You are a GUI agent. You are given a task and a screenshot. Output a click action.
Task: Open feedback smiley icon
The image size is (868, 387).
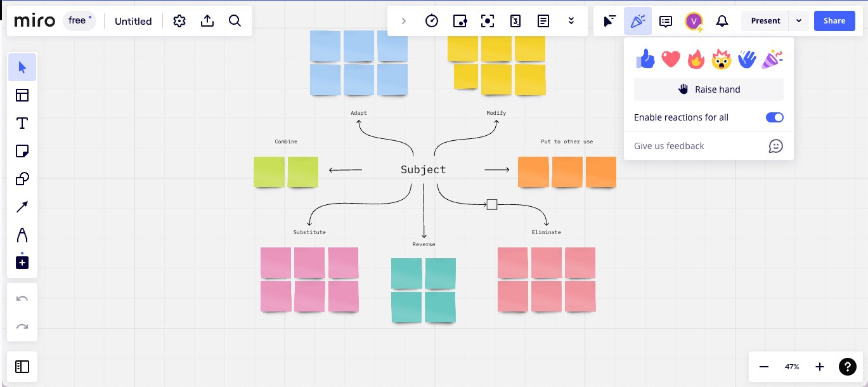tap(775, 146)
